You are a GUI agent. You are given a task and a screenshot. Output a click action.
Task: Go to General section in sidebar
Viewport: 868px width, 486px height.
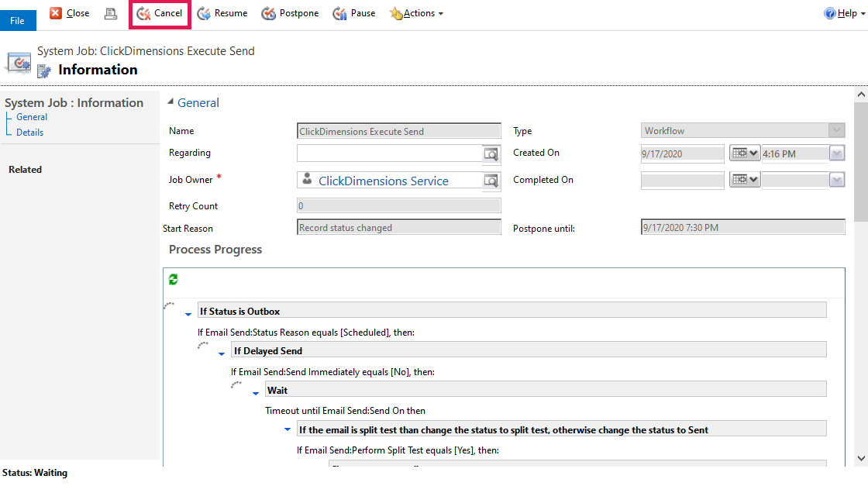(32, 117)
